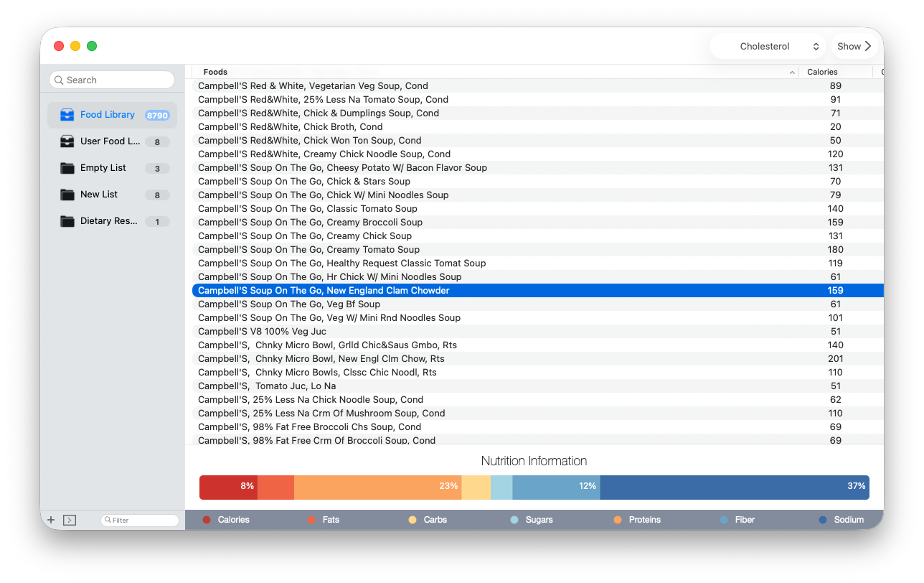The width and height of the screenshot is (924, 583).
Task: Select Soup On The Go Creamy Tomato Soup
Action: [x=538, y=250]
